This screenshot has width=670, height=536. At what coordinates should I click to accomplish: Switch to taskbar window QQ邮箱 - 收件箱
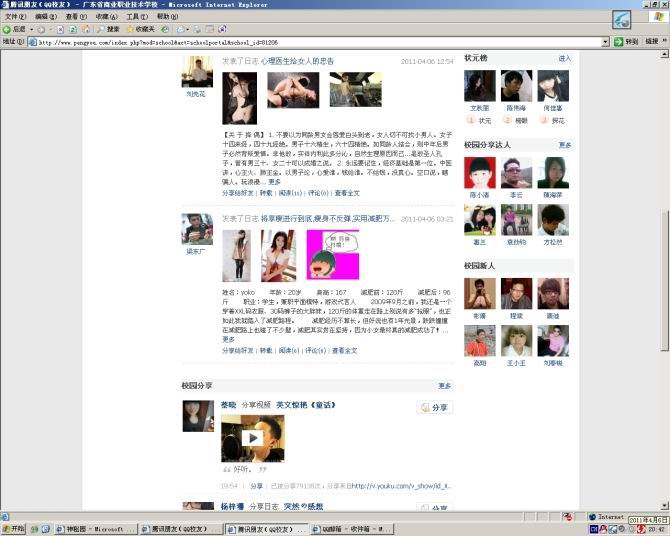point(352,529)
